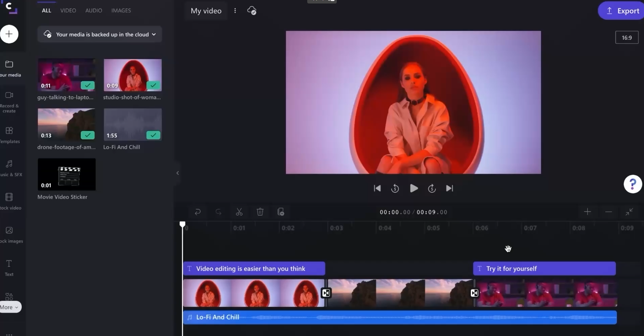This screenshot has height=336, width=644.
Task: Select 'Try it for yourself' text clip
Action: click(x=544, y=268)
